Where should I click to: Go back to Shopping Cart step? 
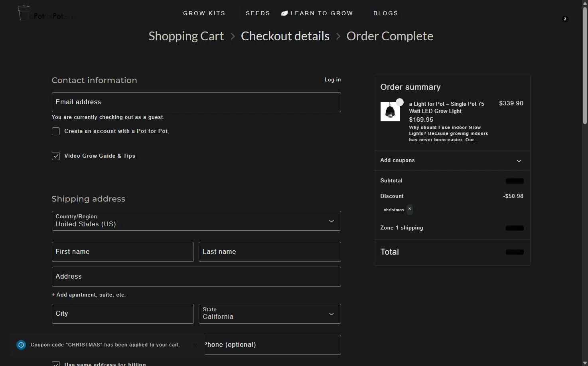186,36
